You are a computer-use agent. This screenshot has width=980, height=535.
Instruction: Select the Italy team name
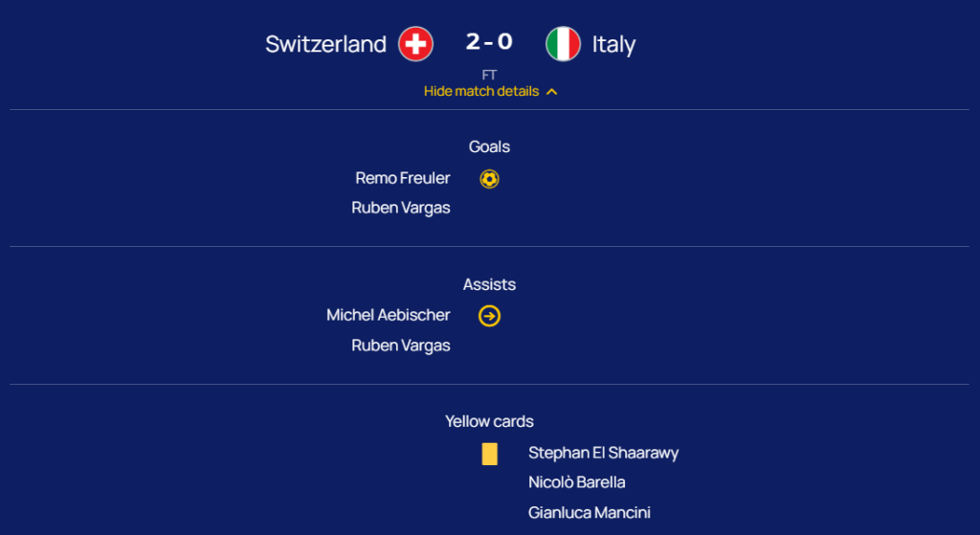pyautogui.click(x=613, y=44)
